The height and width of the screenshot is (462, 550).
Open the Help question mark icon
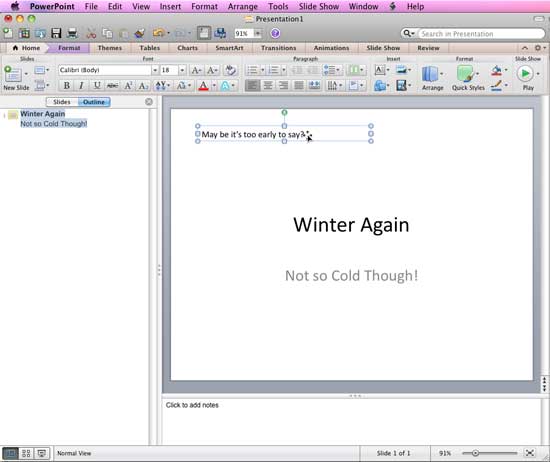click(x=275, y=33)
